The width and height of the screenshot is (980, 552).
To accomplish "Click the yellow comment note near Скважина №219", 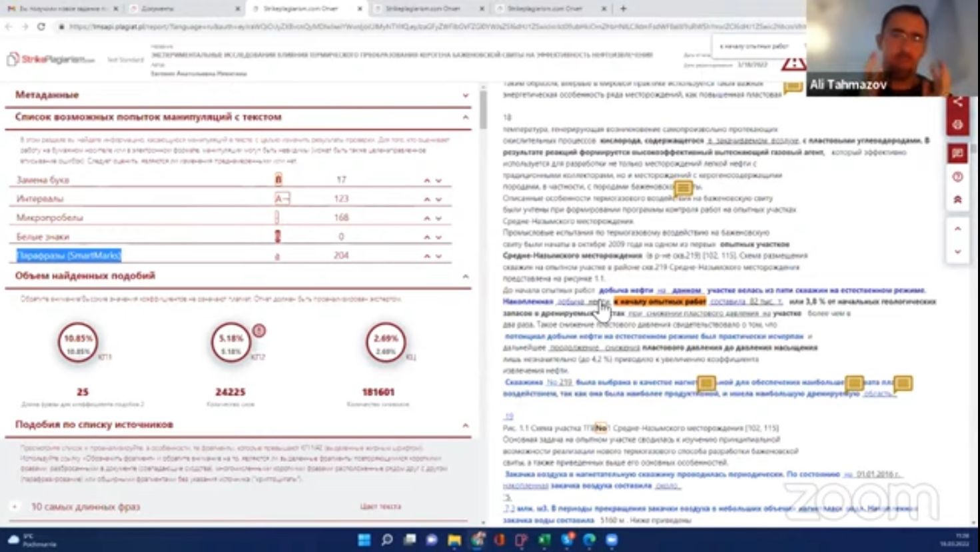I will coord(706,383).
